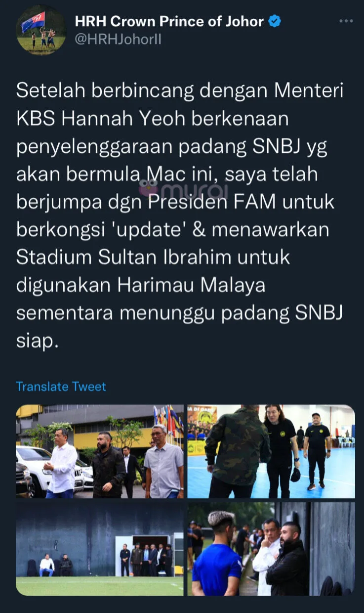
Task: Select the opening word Setelah
Action: (50, 91)
